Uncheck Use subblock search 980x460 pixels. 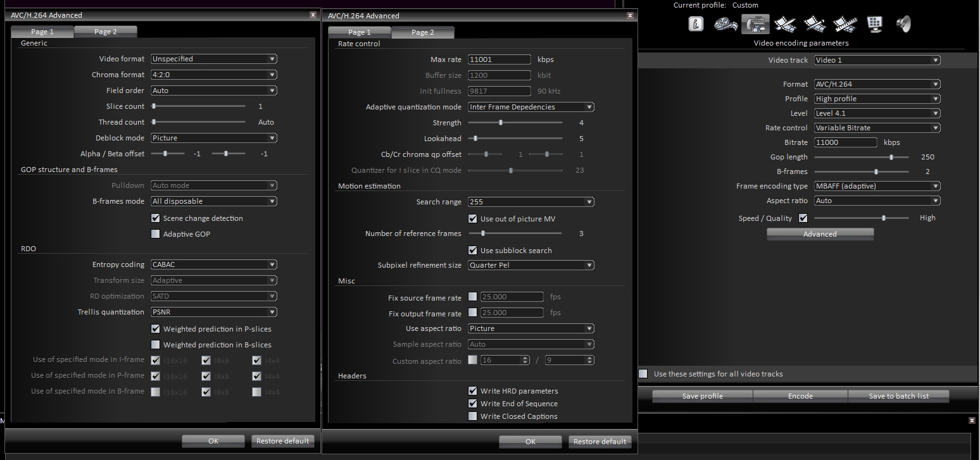(473, 251)
